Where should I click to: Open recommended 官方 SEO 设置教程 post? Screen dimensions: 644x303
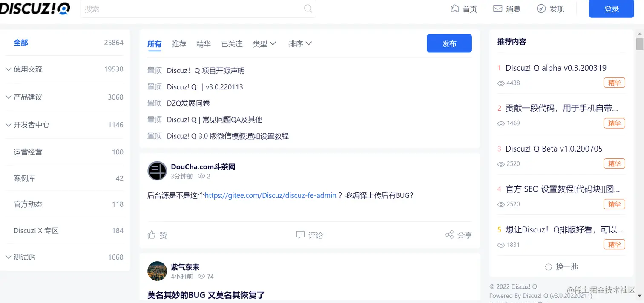point(563,189)
